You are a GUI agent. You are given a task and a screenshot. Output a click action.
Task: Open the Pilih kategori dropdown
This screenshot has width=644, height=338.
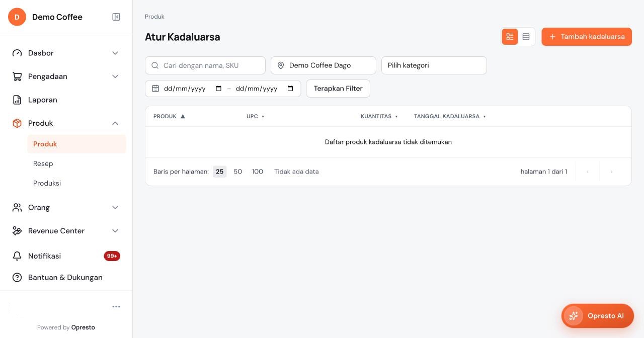tap(434, 65)
